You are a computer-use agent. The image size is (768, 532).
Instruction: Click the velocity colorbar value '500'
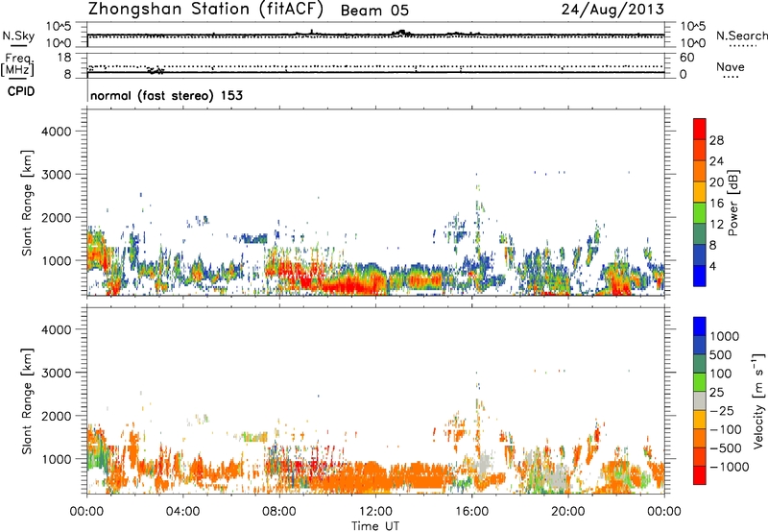click(721, 354)
